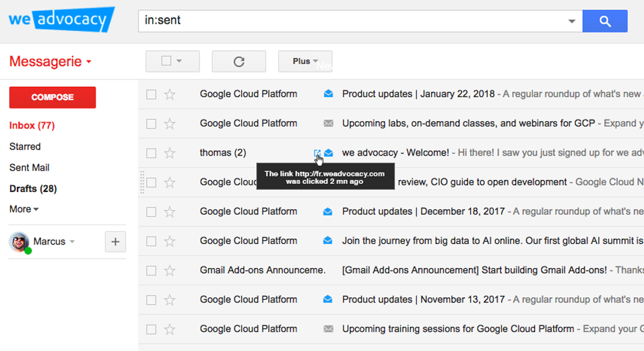Screen dimensions: 644x351
Task: Select checkbox for Upcoming labs email
Action: click(151, 124)
